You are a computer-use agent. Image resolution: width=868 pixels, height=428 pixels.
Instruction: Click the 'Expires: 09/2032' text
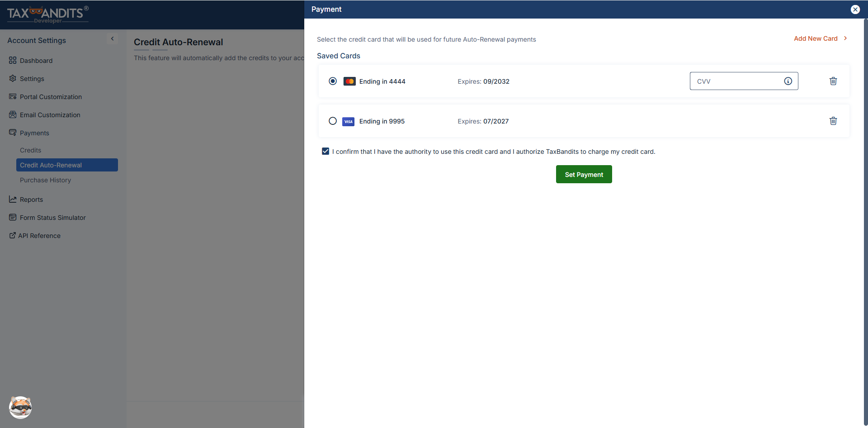click(483, 81)
